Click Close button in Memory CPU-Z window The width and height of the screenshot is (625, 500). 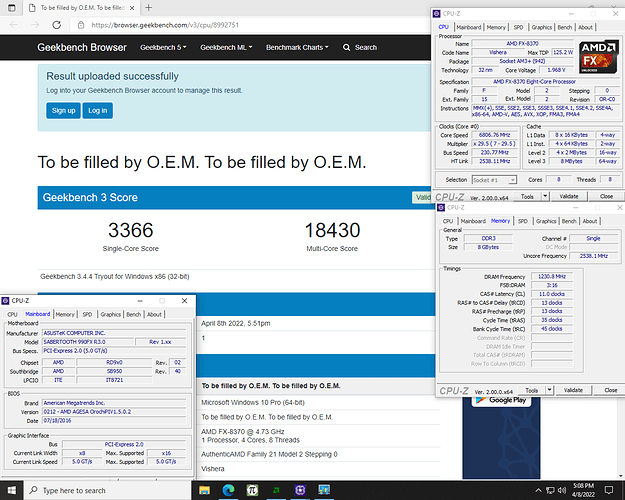[611, 390]
